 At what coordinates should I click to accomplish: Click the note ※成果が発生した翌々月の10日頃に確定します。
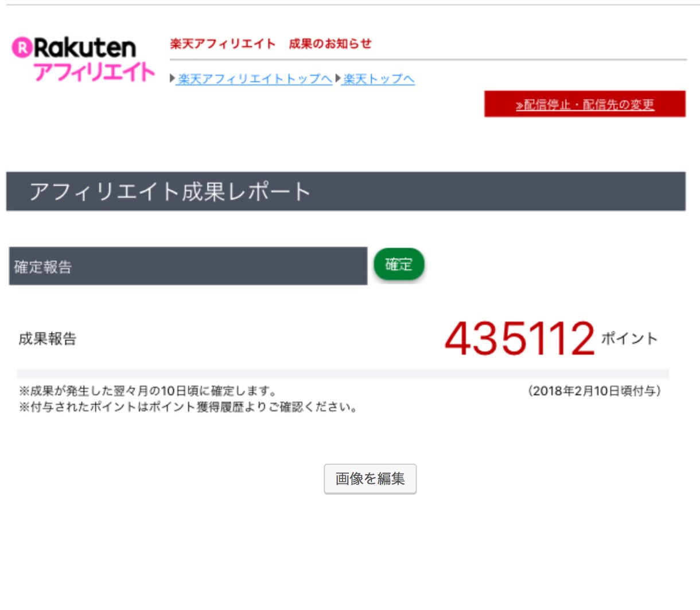point(149,391)
